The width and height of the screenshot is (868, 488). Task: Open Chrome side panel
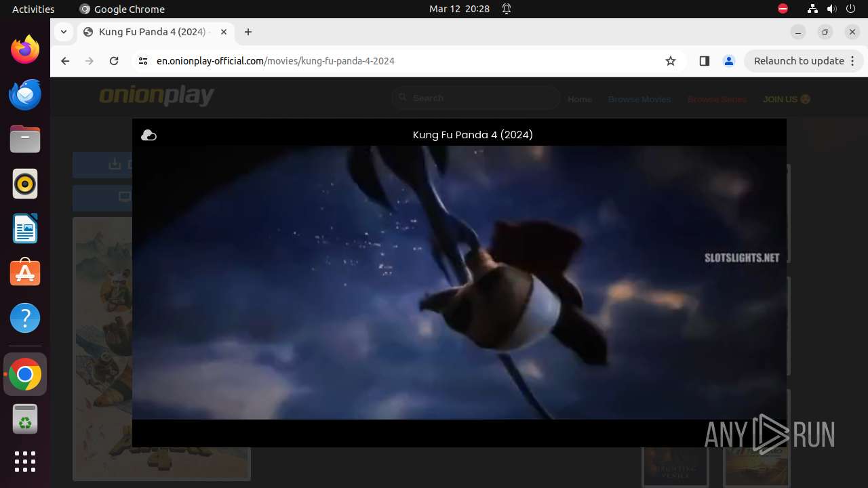[704, 61]
